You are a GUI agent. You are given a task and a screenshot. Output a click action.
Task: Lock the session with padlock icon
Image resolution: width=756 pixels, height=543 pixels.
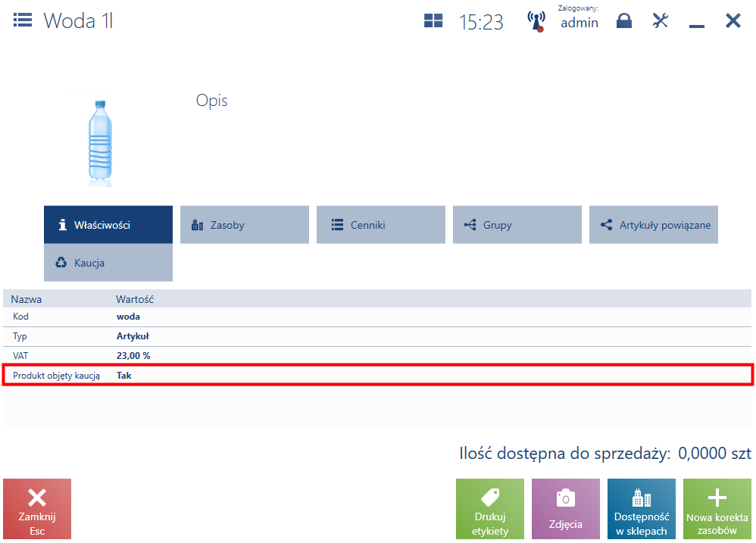(x=624, y=20)
